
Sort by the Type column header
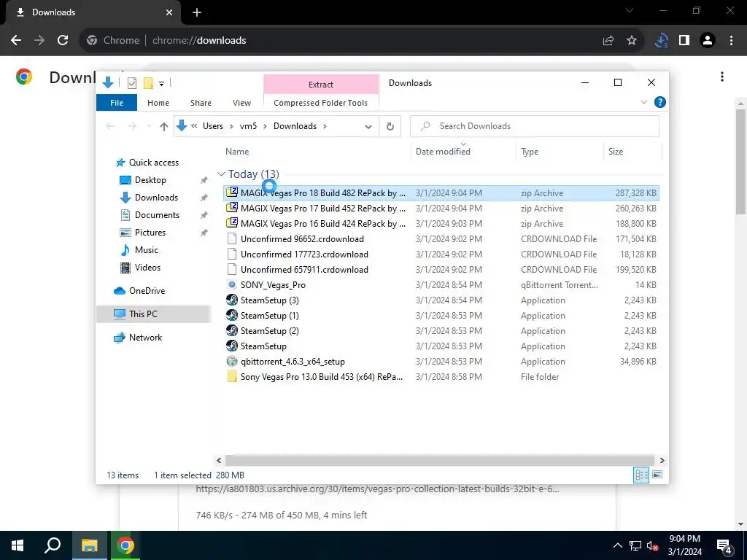(x=530, y=152)
